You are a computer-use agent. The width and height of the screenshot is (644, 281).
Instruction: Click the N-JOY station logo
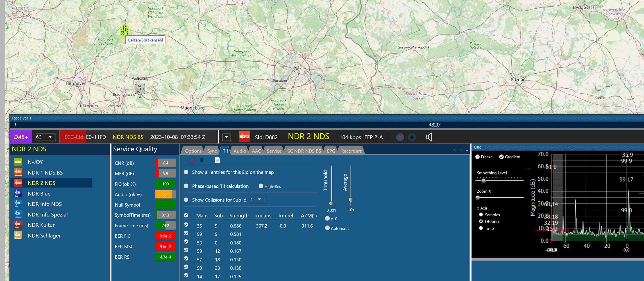click(x=18, y=162)
